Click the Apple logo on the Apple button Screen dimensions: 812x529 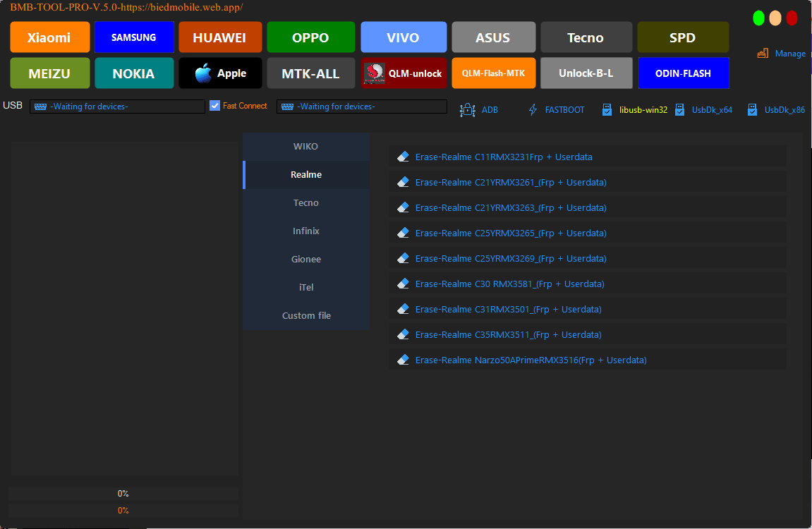202,73
